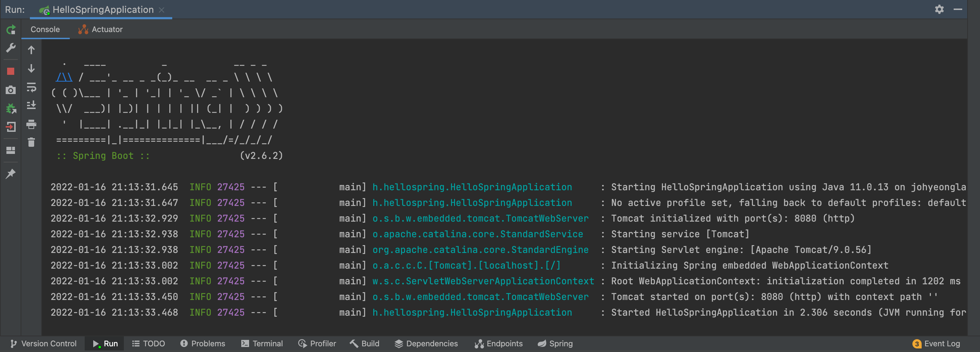Click the ':: Spring Boot ::' banner text

click(103, 156)
